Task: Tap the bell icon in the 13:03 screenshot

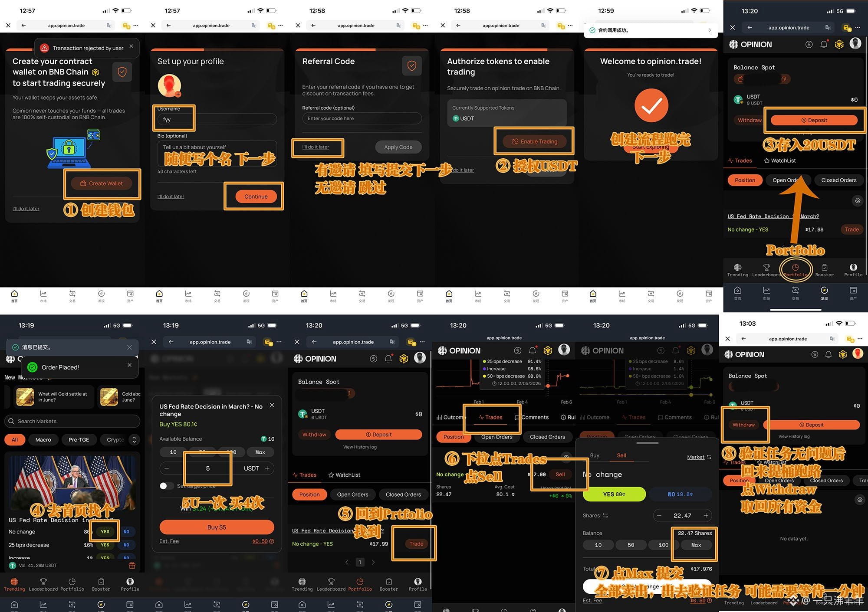Action: point(829,354)
